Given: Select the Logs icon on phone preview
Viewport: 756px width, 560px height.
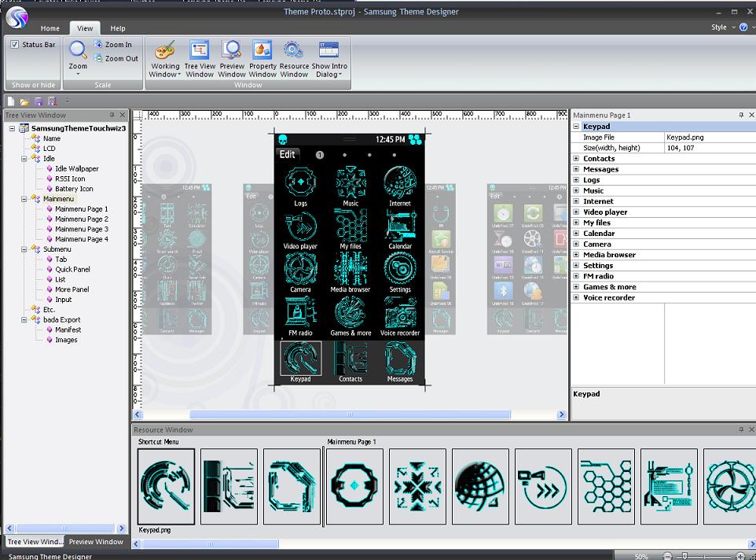Looking at the screenshot, I should [300, 182].
